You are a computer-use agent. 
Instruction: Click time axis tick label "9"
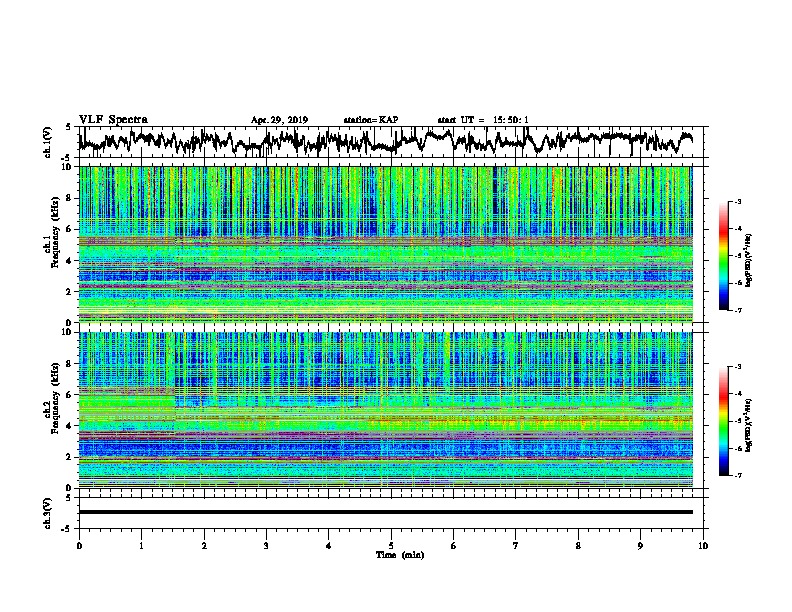coord(640,546)
